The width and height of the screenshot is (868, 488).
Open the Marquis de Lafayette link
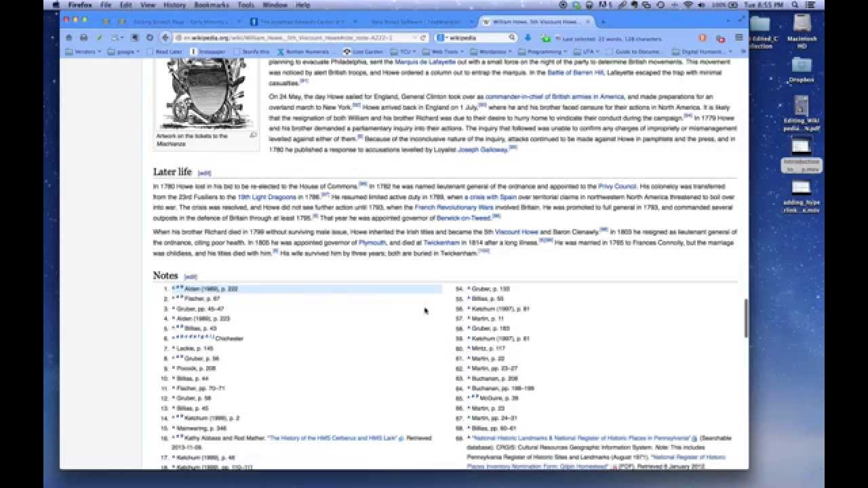click(425, 62)
